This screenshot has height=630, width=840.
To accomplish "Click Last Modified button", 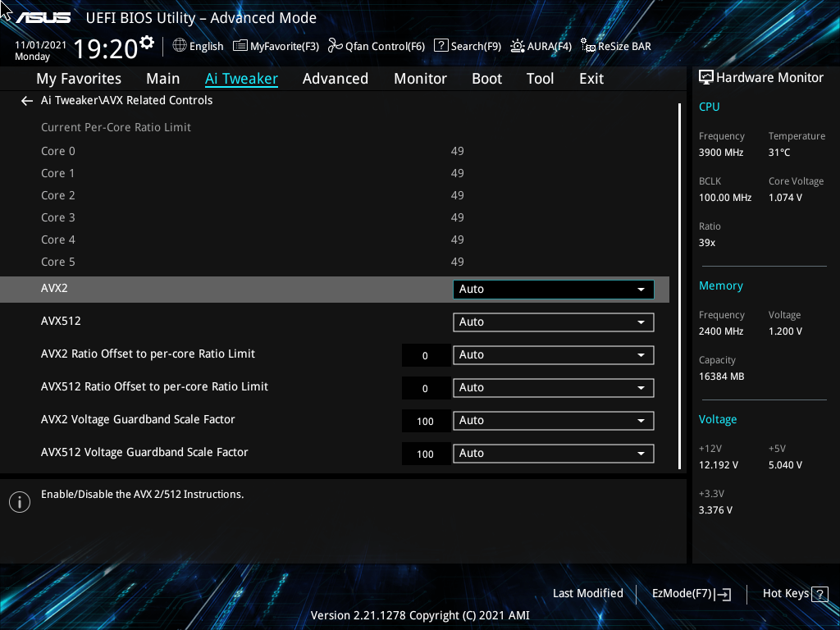I will pyautogui.click(x=587, y=594).
